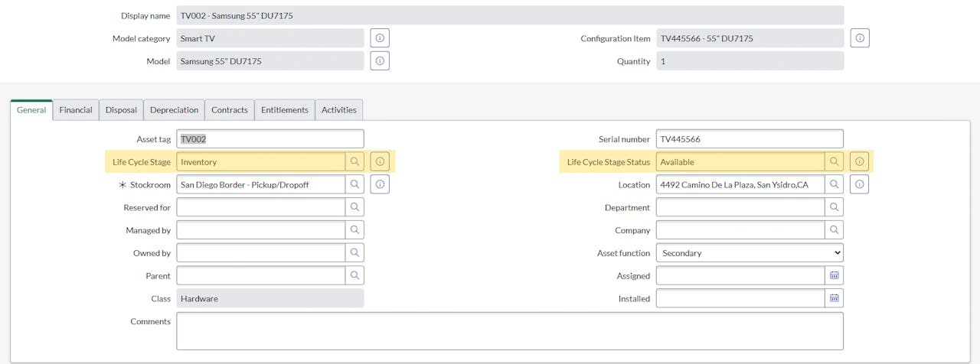Click into the Owned by field

pos(261,253)
